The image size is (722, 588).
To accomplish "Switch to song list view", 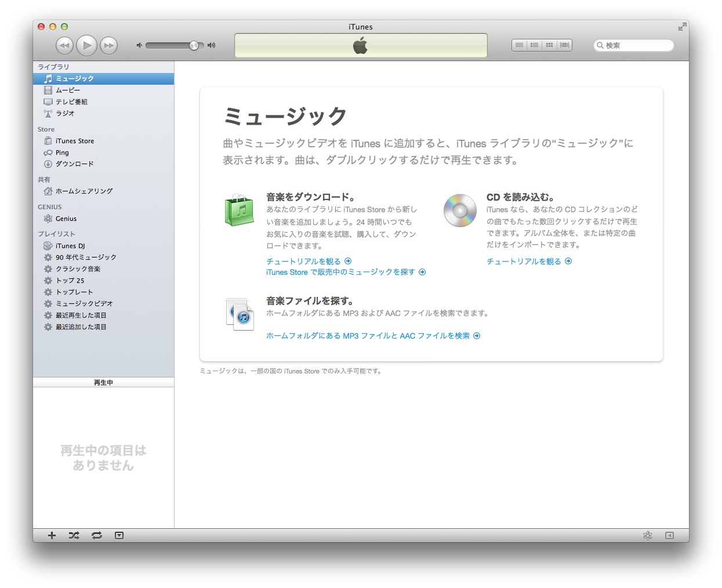I will tap(520, 45).
